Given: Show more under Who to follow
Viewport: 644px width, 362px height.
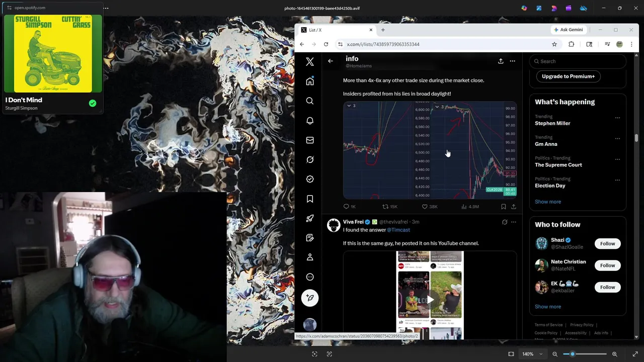Looking at the screenshot, I should [x=548, y=307].
